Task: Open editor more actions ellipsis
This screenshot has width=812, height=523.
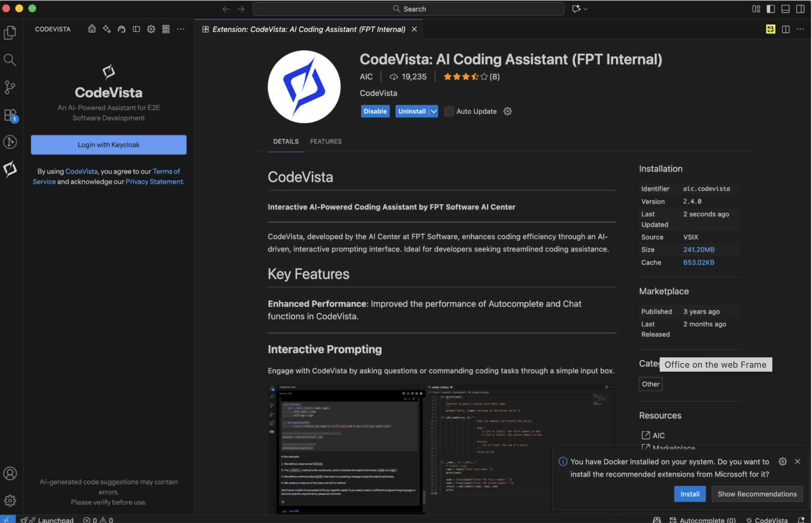Action: 800,29
